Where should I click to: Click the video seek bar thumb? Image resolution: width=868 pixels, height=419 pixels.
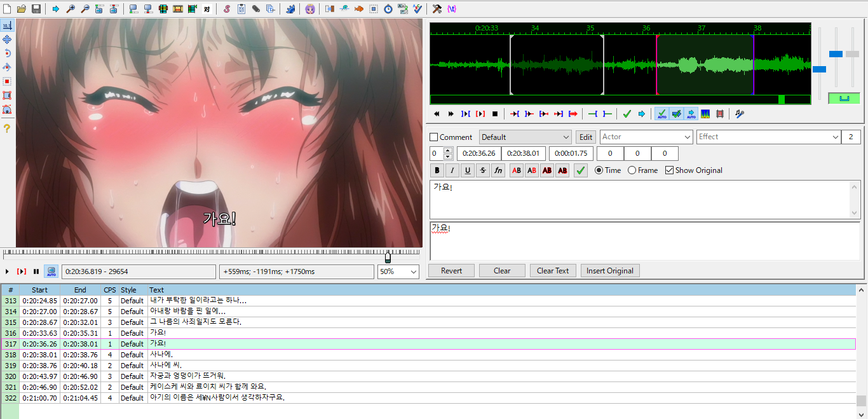pyautogui.click(x=388, y=257)
